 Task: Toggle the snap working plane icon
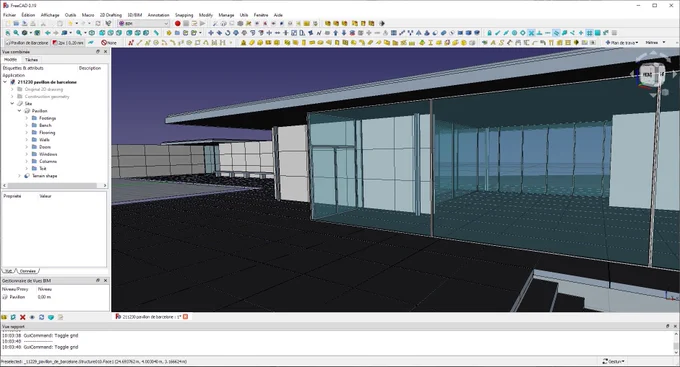coord(598,33)
